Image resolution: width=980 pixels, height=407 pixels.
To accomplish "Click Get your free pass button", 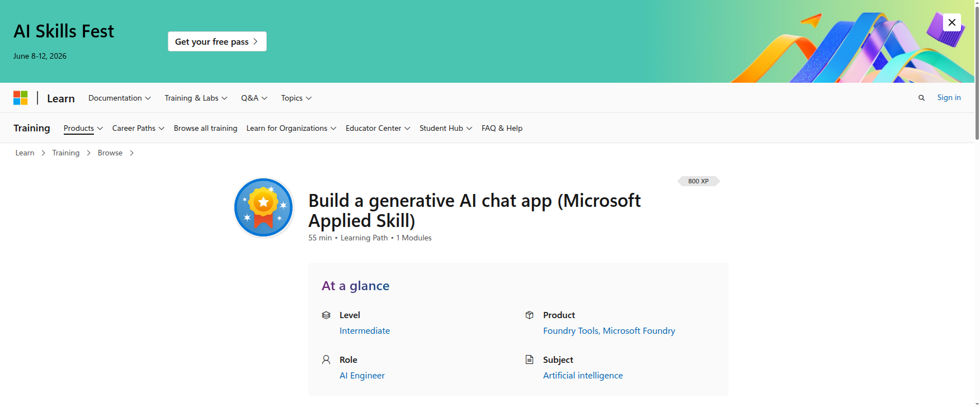I will point(217,41).
